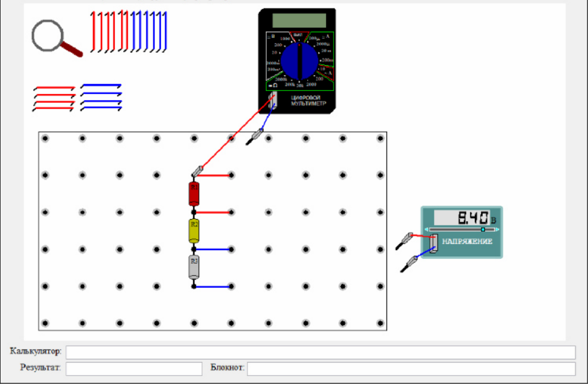Click the НАПРЯЖЕНИЕ label on voltage source
This screenshot has height=384, width=588.
coord(467,241)
